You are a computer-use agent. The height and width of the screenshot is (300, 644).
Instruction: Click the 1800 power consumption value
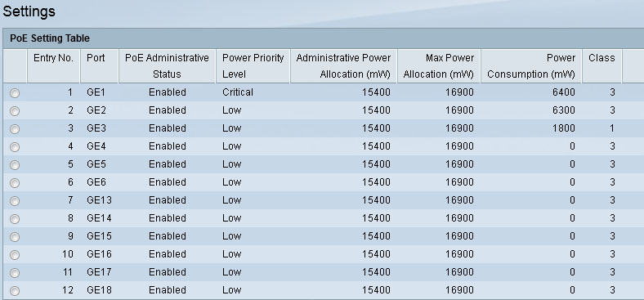point(564,128)
